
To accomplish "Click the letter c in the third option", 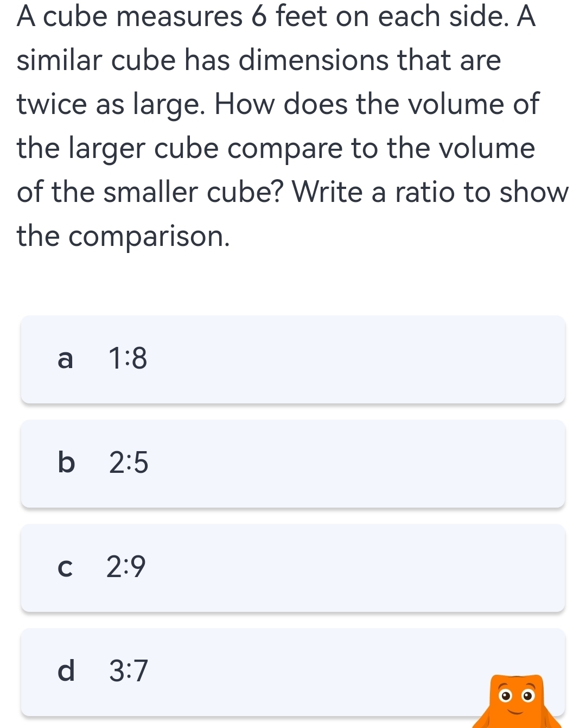I will pos(65,568).
